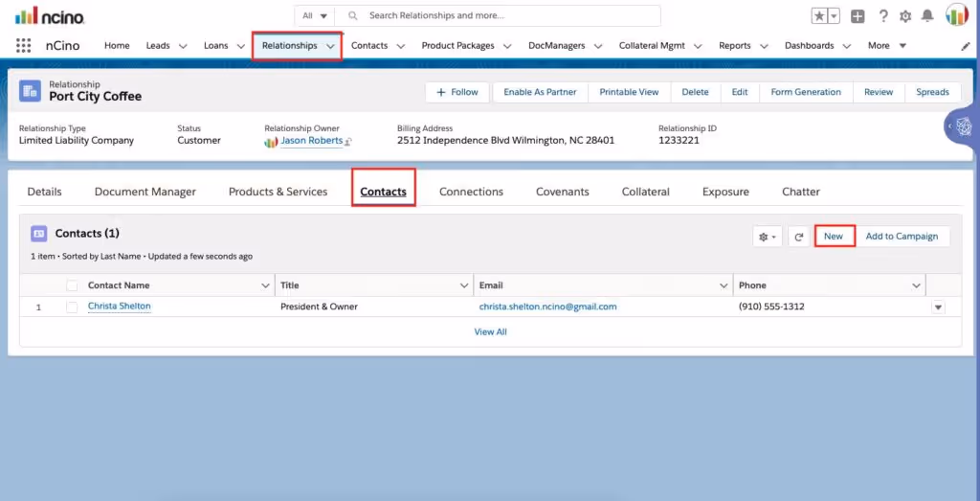The image size is (980, 501).
Task: Switch to the Covenants tab
Action: 563,192
